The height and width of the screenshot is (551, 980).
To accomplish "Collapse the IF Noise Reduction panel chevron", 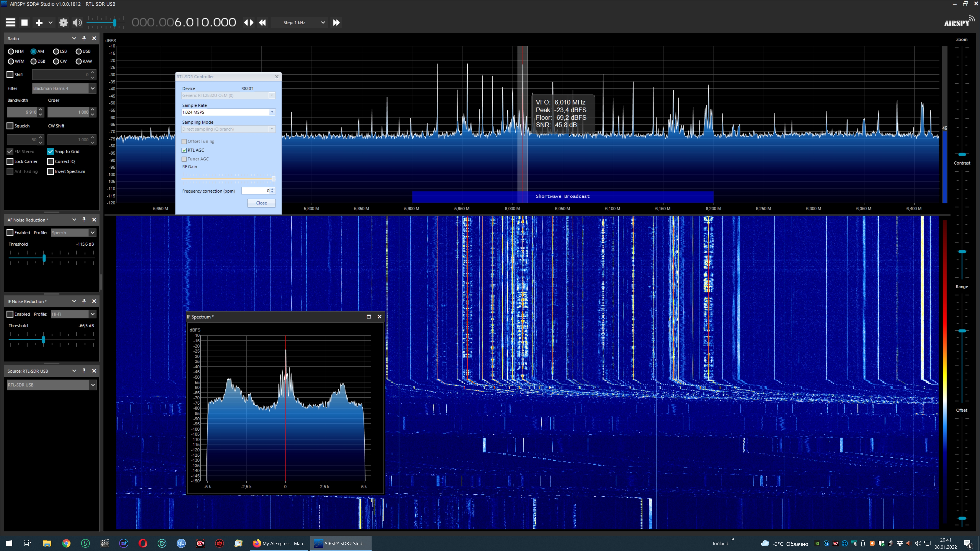I will (x=74, y=301).
